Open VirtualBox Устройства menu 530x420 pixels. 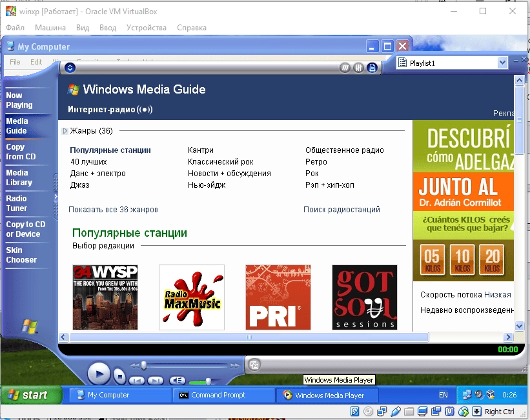click(147, 28)
